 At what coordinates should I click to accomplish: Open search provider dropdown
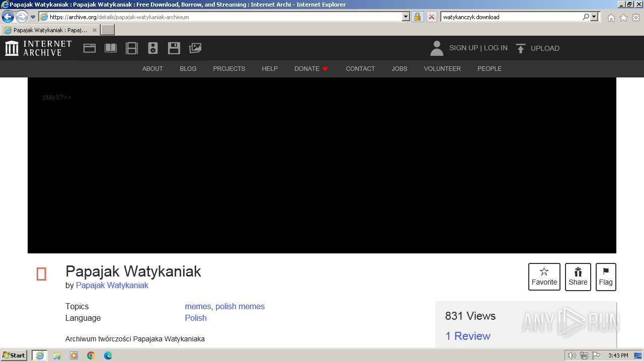594,17
